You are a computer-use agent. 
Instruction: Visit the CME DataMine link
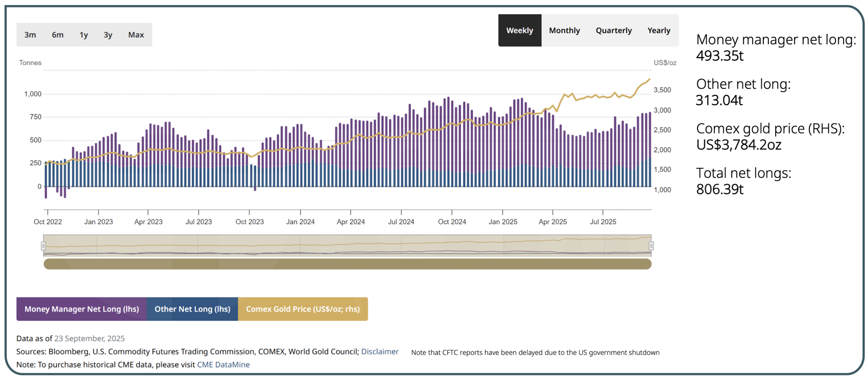click(x=223, y=365)
